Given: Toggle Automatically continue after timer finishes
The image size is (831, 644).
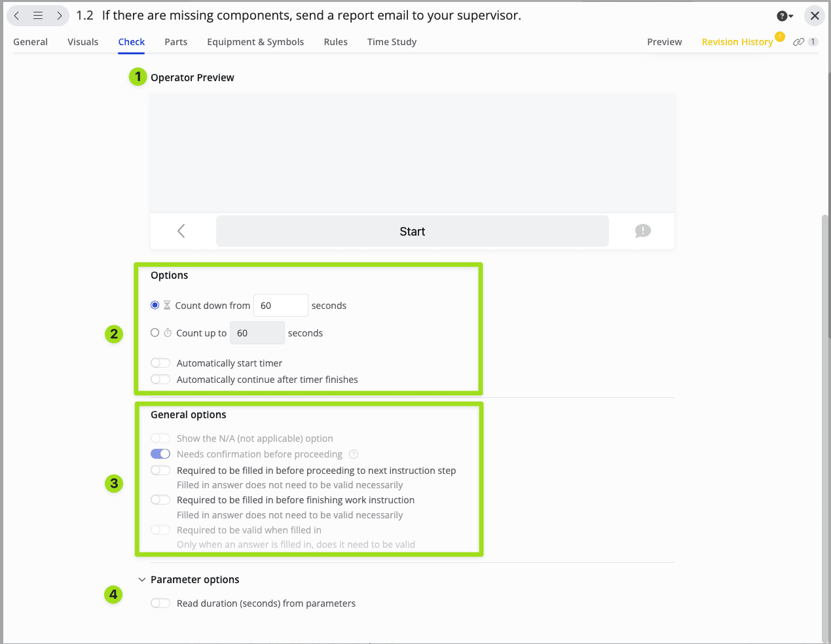Looking at the screenshot, I should pyautogui.click(x=160, y=380).
